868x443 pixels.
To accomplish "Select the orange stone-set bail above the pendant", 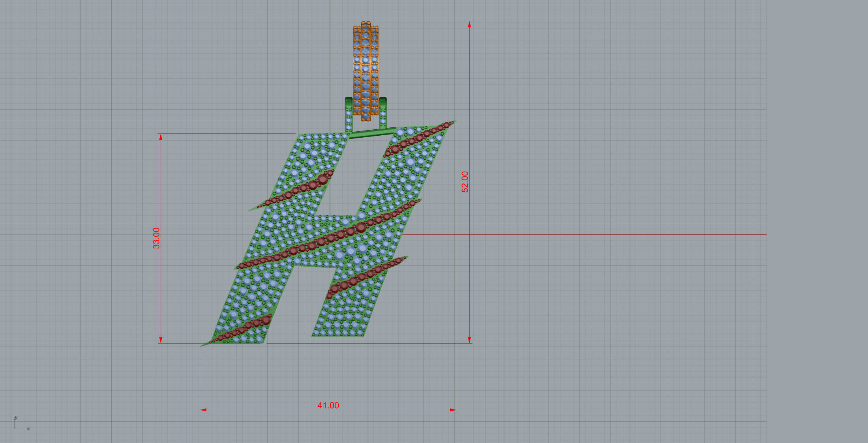I will pyautogui.click(x=366, y=71).
